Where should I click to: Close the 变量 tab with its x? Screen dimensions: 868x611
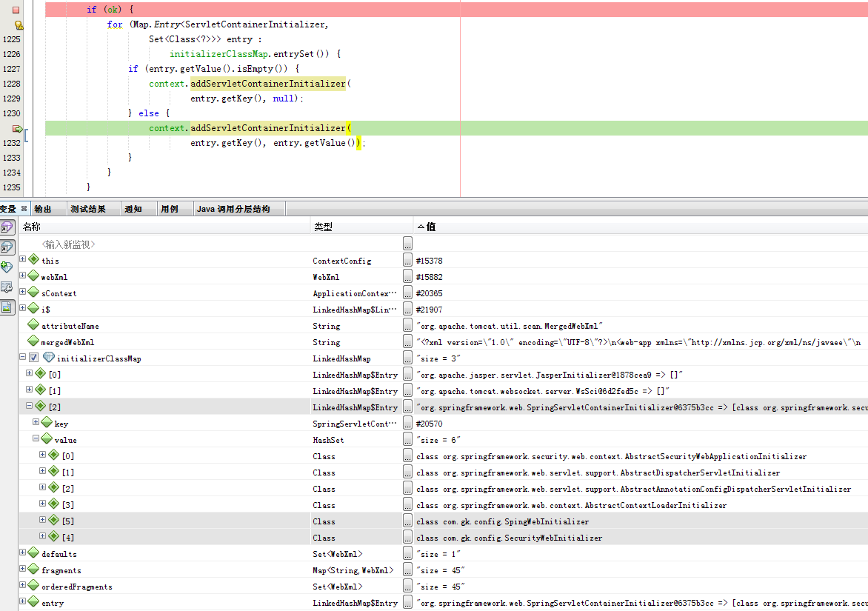[24, 209]
